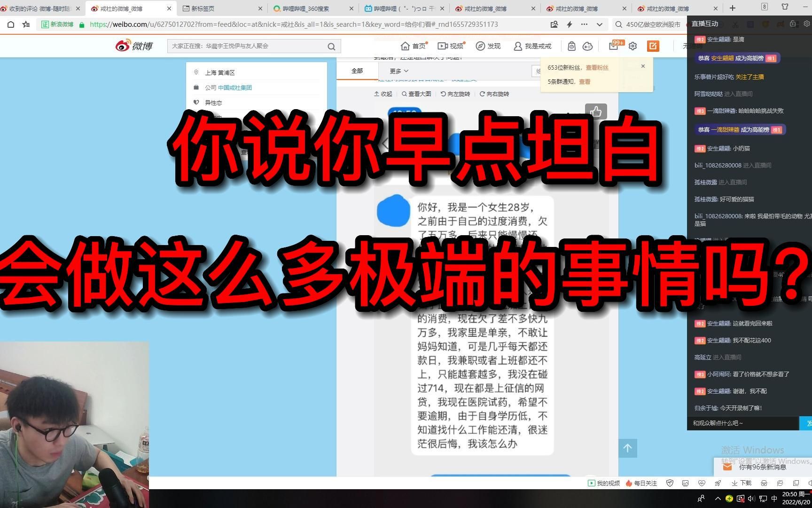The width and height of the screenshot is (812, 508).
Task: Open the three-dot menu in address bar
Action: (x=584, y=24)
